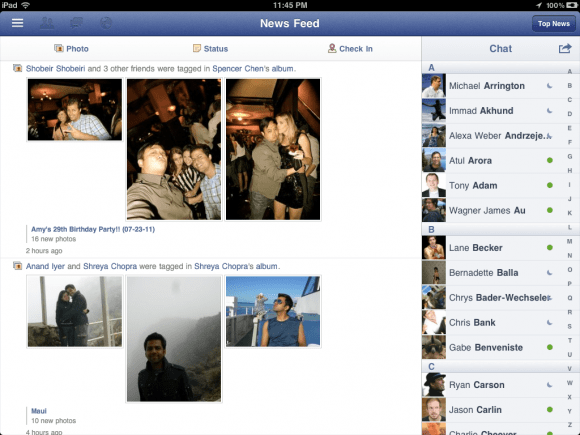The image size is (580, 435).
Task: Tap the Status note icon
Action: pyautogui.click(x=197, y=48)
